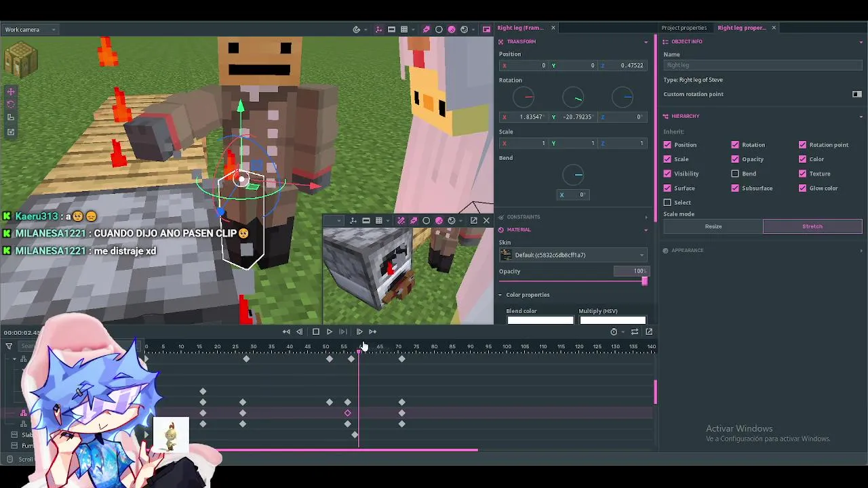Toggle lights/particles icon in main viewport toolbar
868x488 pixels.
pyautogui.click(x=427, y=29)
